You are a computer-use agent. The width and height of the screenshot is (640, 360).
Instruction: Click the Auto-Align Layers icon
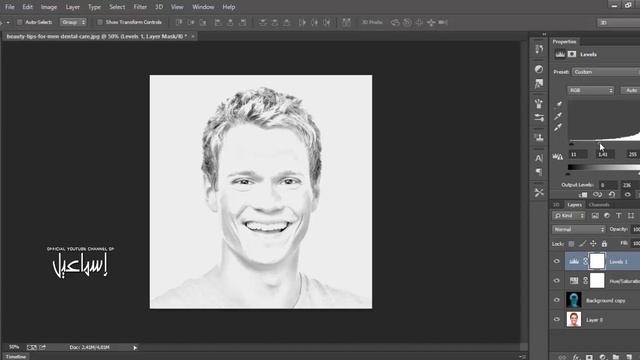click(346, 22)
